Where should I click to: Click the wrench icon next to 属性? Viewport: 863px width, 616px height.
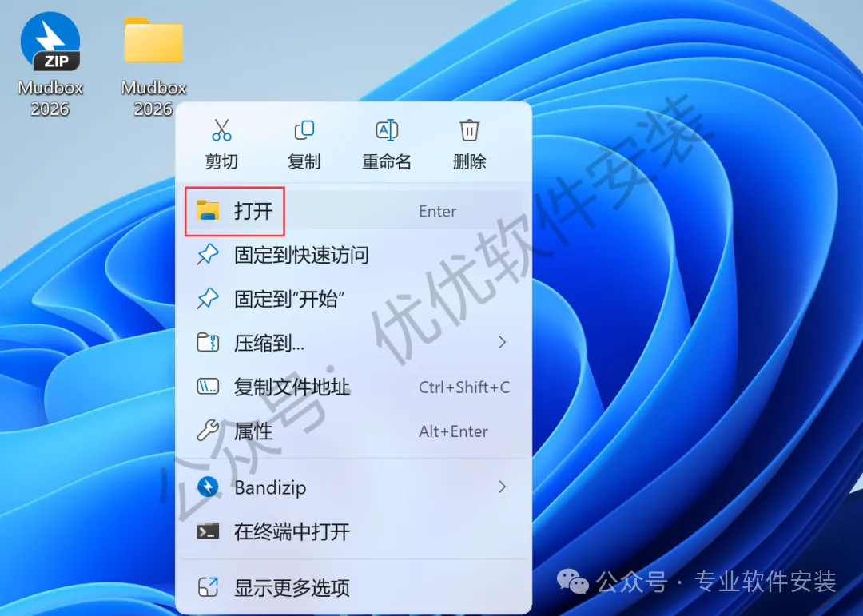(x=208, y=431)
